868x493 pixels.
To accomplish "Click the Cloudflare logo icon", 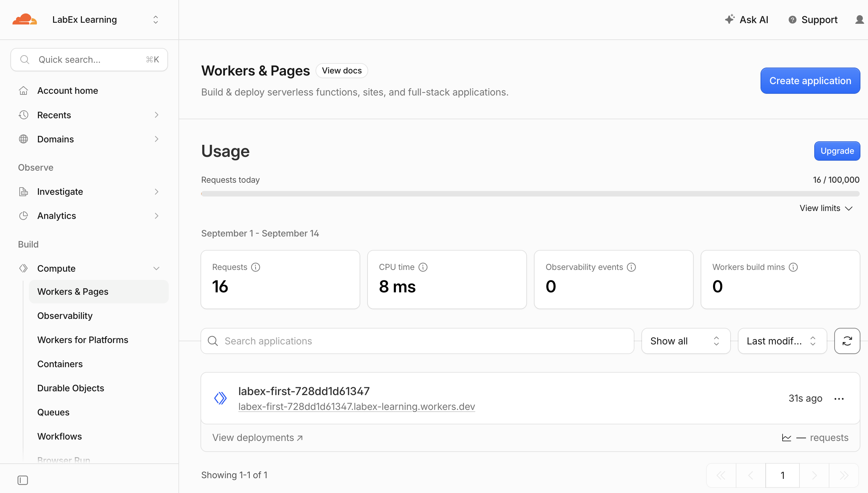I will pyautogui.click(x=24, y=20).
